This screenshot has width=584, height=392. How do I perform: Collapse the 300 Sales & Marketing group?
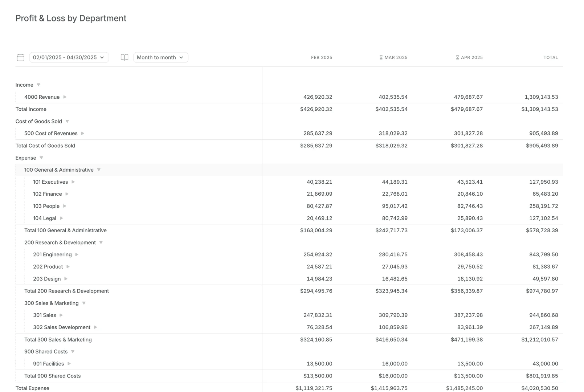click(84, 303)
